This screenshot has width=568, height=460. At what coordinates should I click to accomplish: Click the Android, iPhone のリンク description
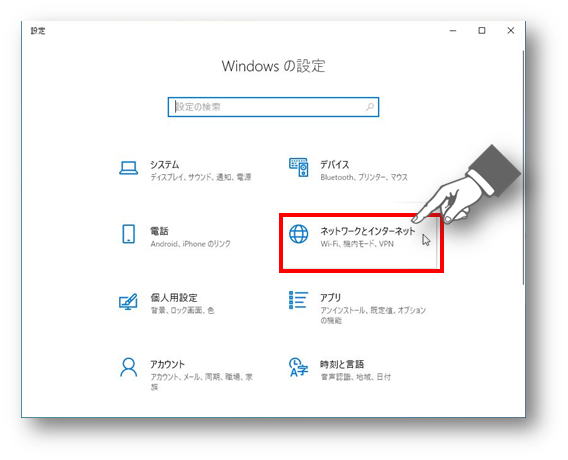point(191,244)
